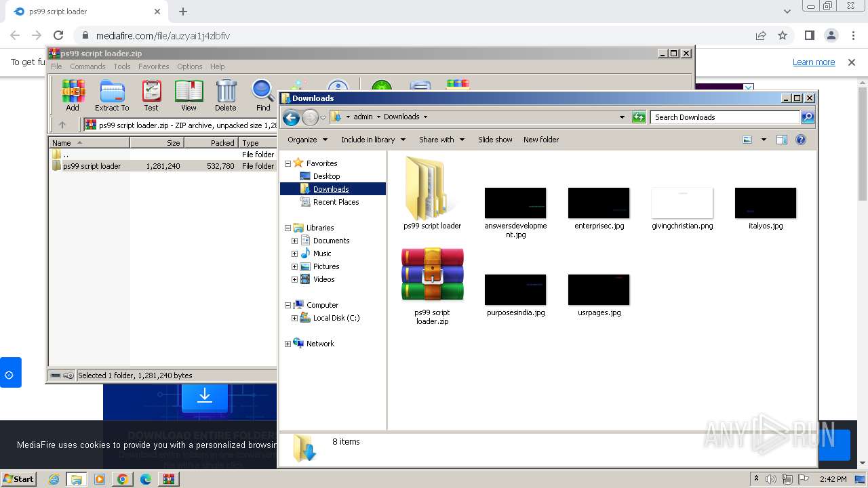Click Slide show button
Image resolution: width=868 pixels, height=488 pixels.
[x=495, y=140]
